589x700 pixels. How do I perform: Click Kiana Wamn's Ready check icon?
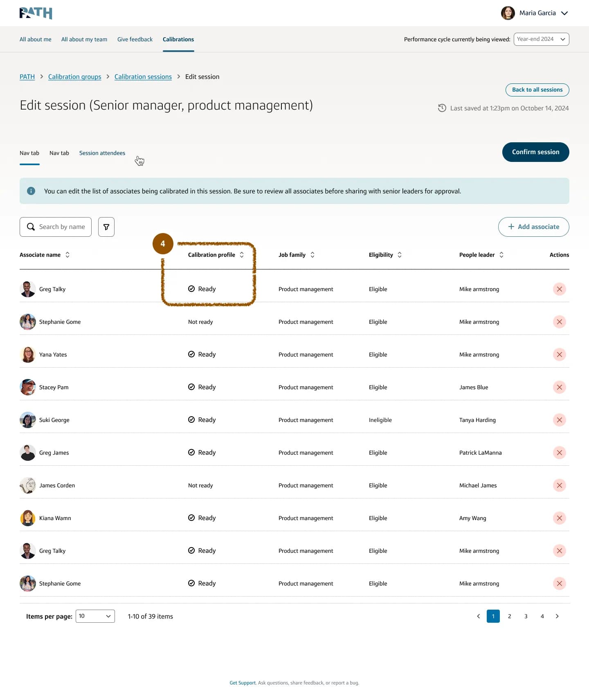pyautogui.click(x=191, y=518)
